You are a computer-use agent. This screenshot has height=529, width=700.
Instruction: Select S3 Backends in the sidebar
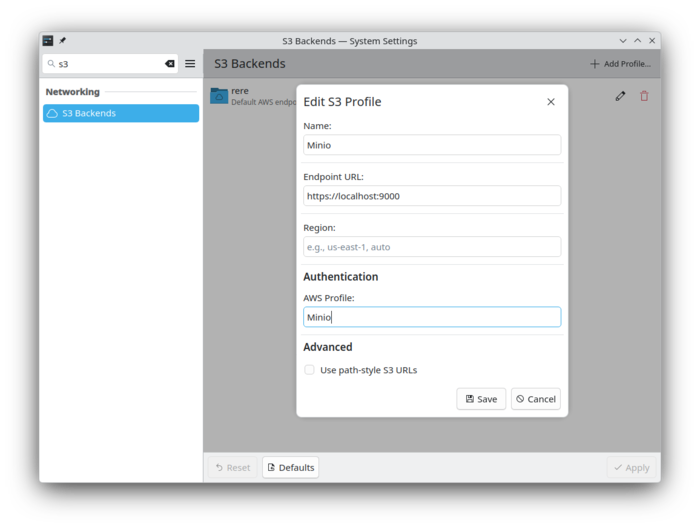click(x=121, y=114)
